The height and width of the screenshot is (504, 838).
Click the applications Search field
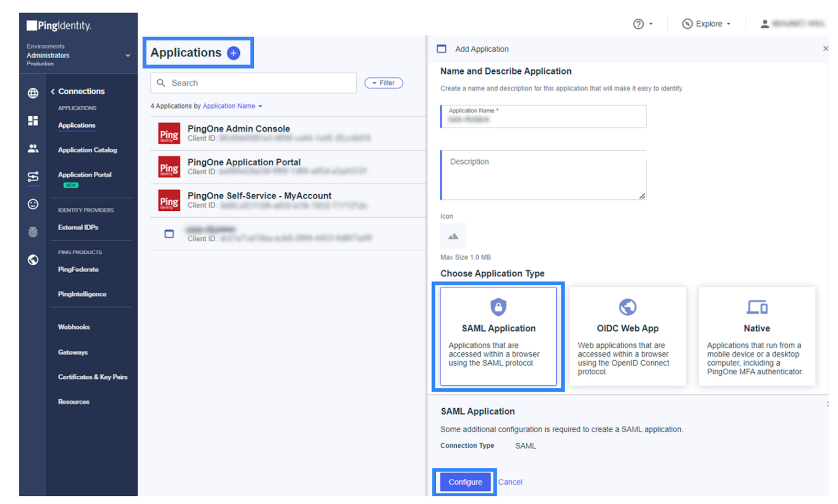tap(253, 83)
